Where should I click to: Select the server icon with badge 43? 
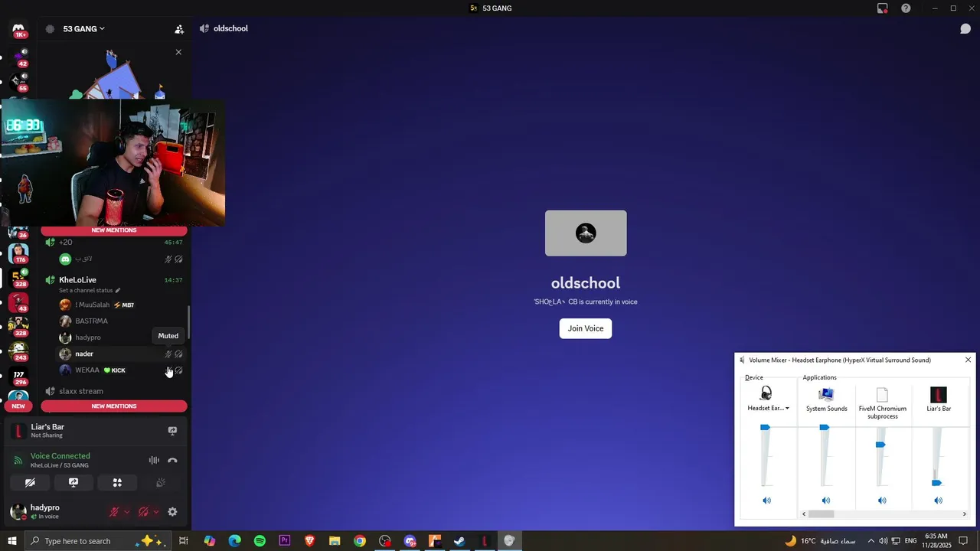point(18,302)
